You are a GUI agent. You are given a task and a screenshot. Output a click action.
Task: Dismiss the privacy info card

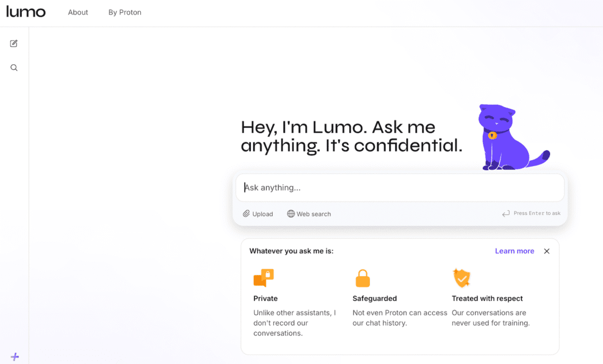point(546,250)
